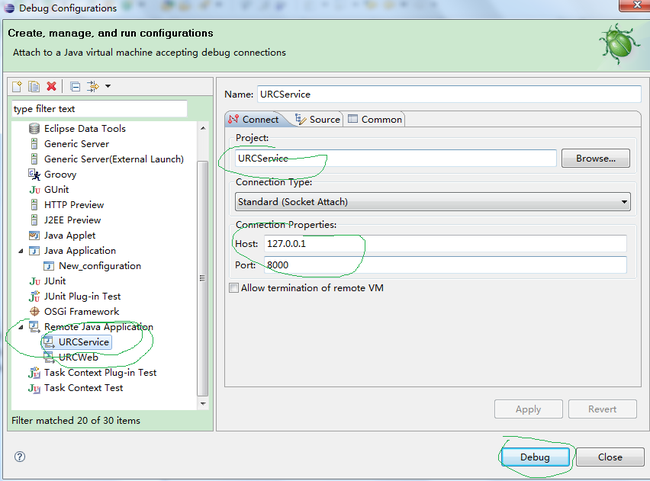
Task: Click the help question mark icon
Action: (x=19, y=457)
